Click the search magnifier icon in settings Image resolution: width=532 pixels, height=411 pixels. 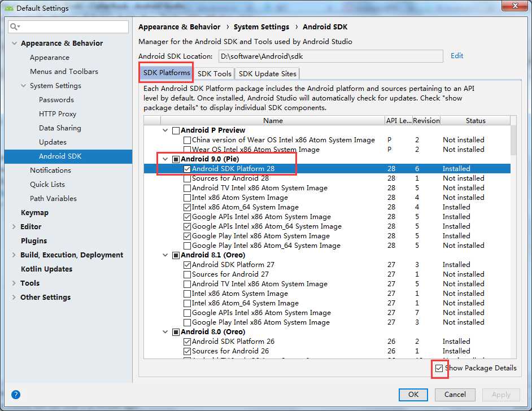coord(15,27)
